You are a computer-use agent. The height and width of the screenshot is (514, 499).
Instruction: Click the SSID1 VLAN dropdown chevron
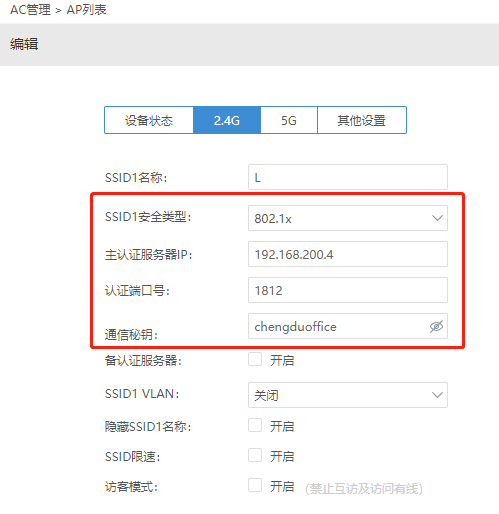point(437,395)
